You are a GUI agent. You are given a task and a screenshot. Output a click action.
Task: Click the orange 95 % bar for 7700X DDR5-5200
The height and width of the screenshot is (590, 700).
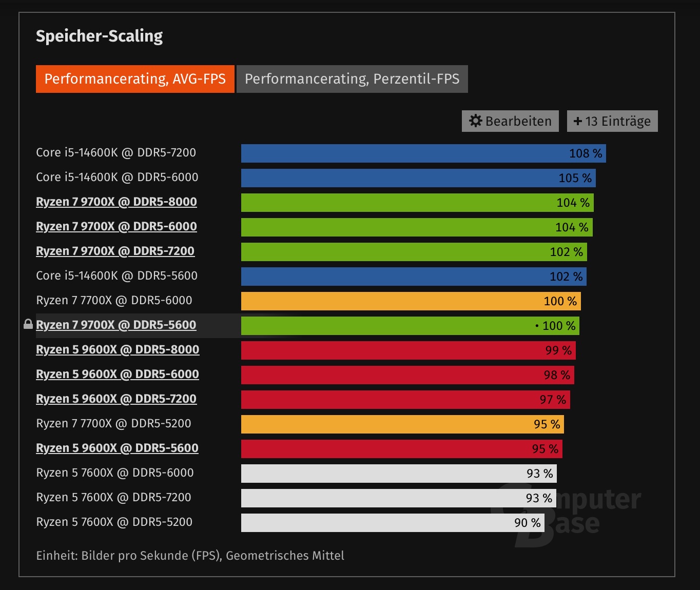(402, 424)
